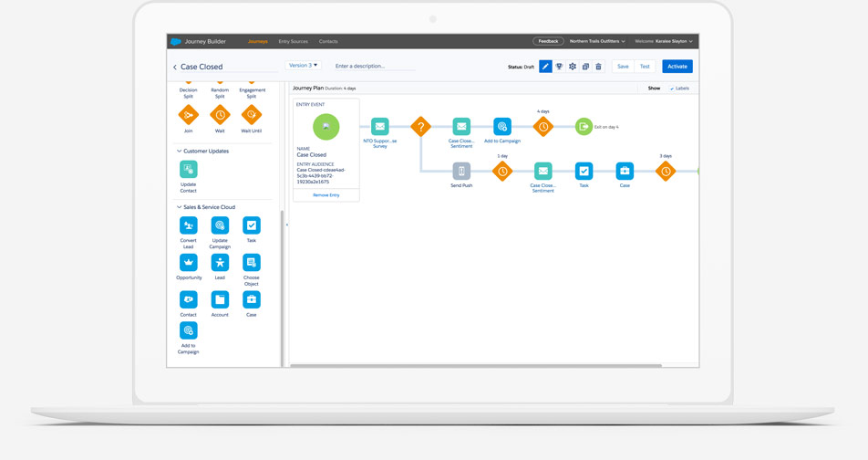Click the palette vertical scrollbar
Viewport: 868px width, 460px height.
[x=283, y=288]
